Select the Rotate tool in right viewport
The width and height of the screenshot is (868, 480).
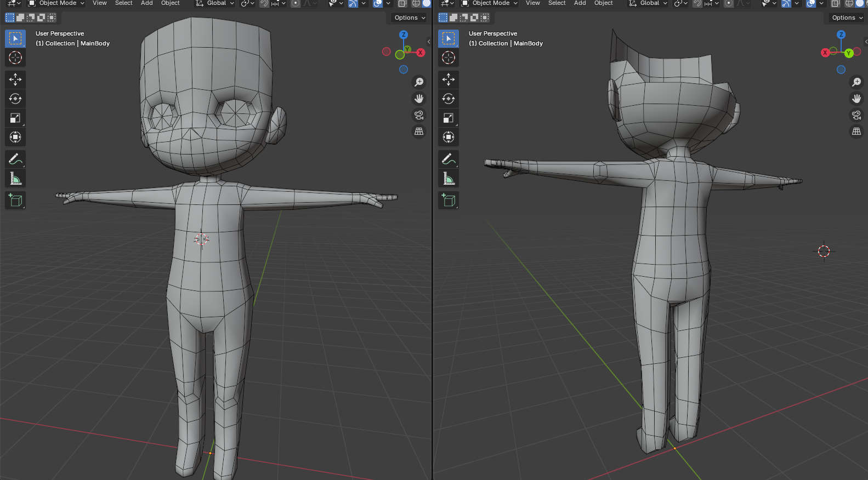449,99
